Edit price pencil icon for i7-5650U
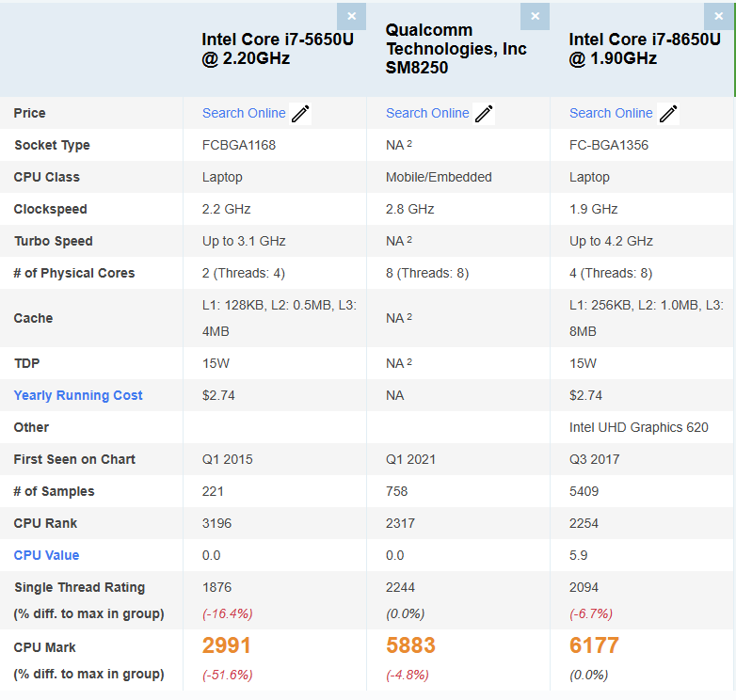This screenshot has width=736, height=700. [x=300, y=114]
